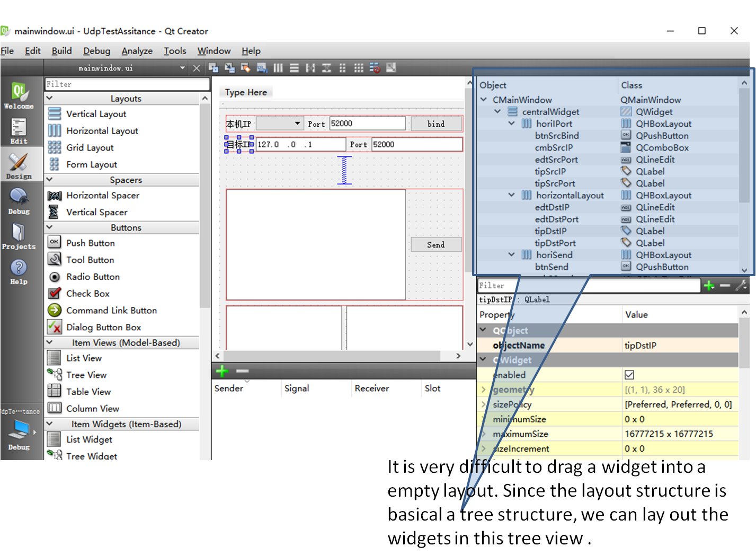
Task: Open the Build menu
Action: tap(61, 51)
